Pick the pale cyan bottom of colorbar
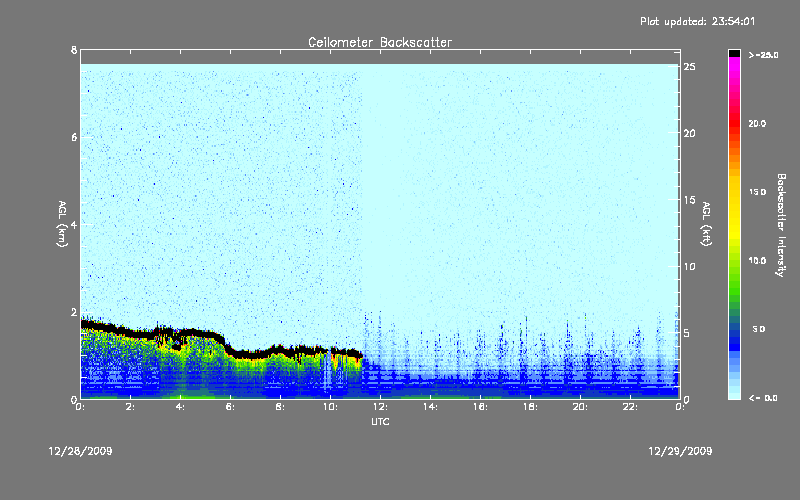 click(x=734, y=393)
